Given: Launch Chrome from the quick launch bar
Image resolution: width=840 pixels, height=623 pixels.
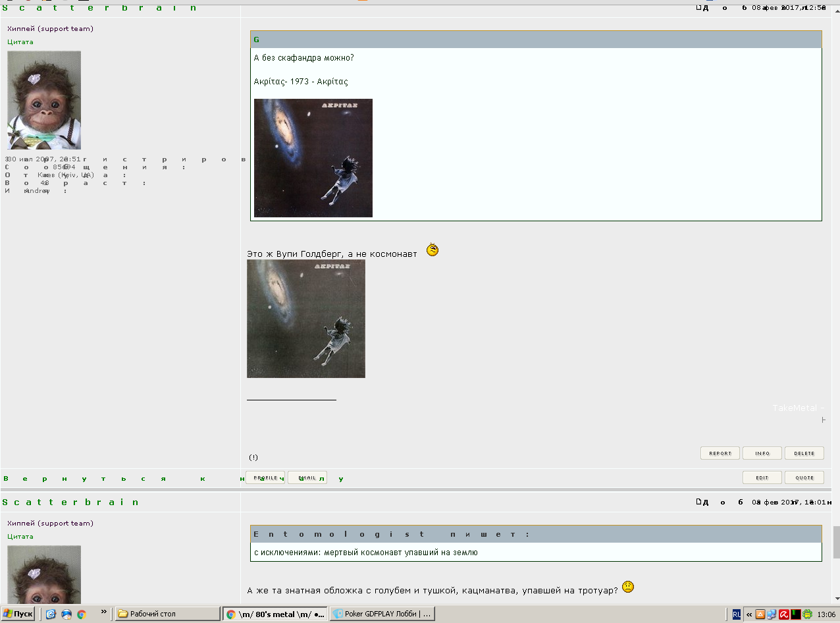Looking at the screenshot, I should click(82, 614).
